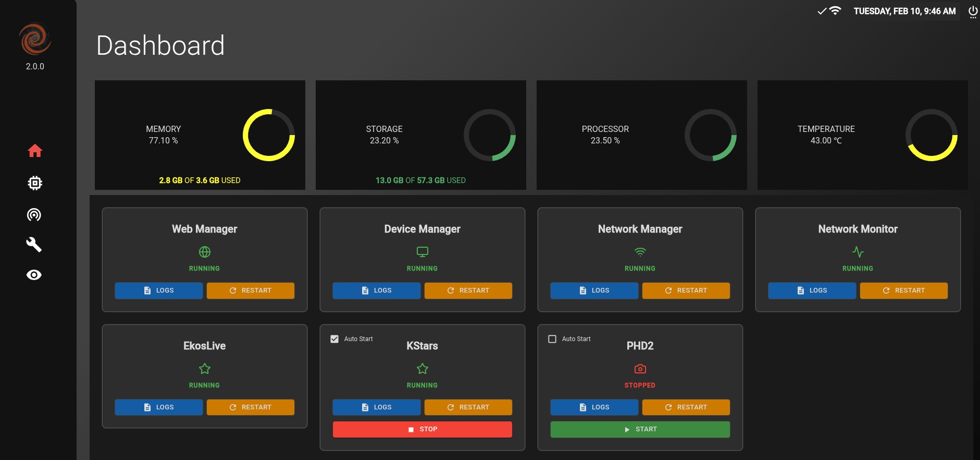
Task: Click the Storage usage gauge ring
Action: (490, 135)
